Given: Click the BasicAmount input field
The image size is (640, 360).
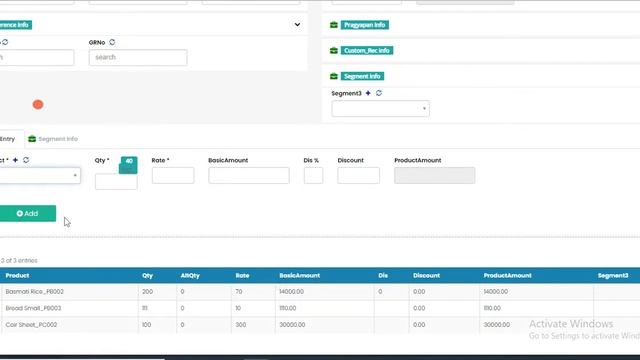Looking at the screenshot, I should coord(249,176).
